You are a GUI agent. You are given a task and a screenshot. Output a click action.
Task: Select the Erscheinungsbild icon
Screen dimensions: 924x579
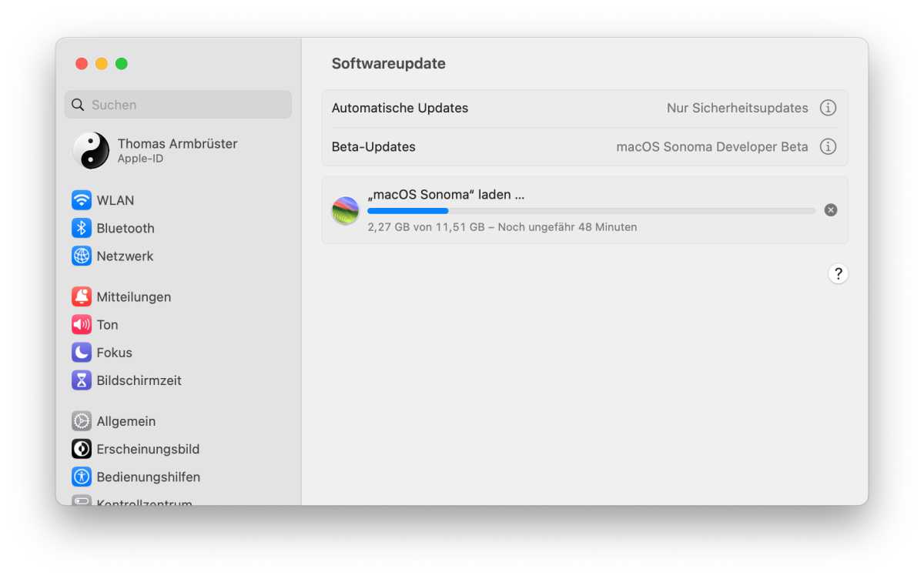[82, 448]
